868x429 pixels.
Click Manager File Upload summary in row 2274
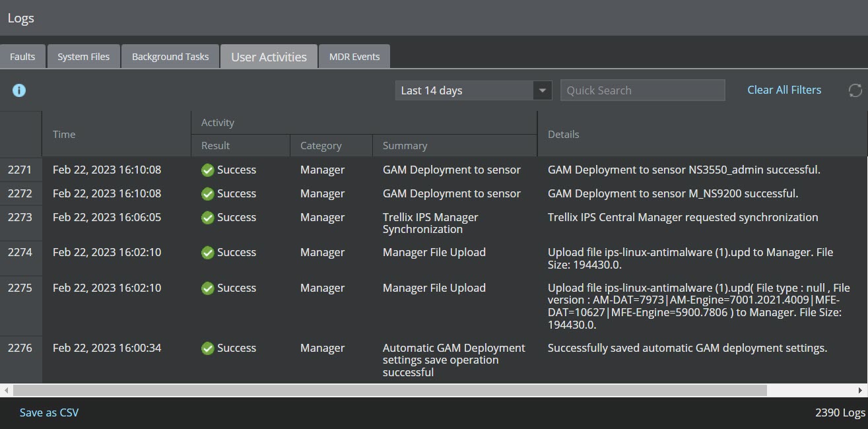pyautogui.click(x=434, y=252)
